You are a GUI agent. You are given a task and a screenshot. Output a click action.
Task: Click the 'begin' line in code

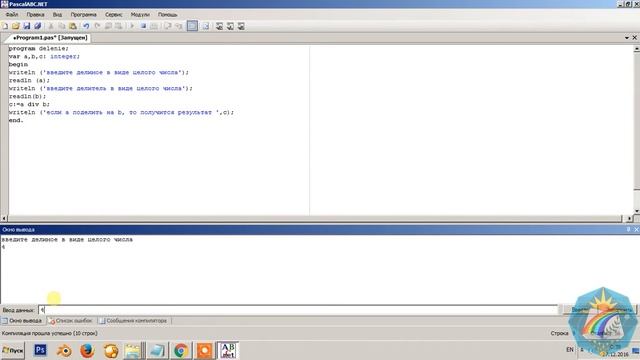pos(18,64)
